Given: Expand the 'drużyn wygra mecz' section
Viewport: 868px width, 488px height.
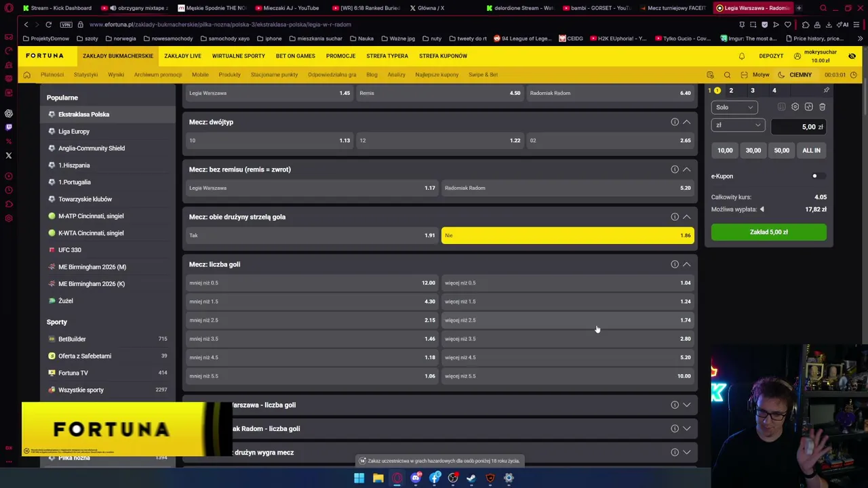Looking at the screenshot, I should [x=686, y=452].
